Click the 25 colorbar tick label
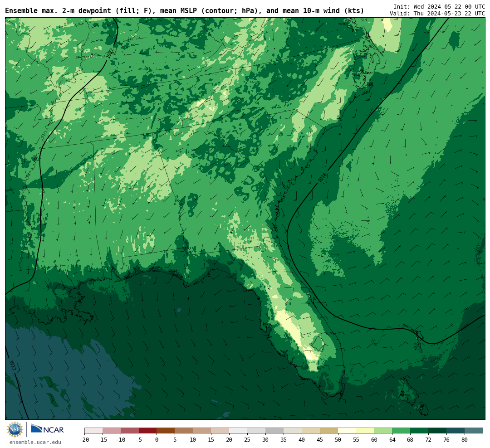This screenshot has width=490, height=448. [247, 440]
